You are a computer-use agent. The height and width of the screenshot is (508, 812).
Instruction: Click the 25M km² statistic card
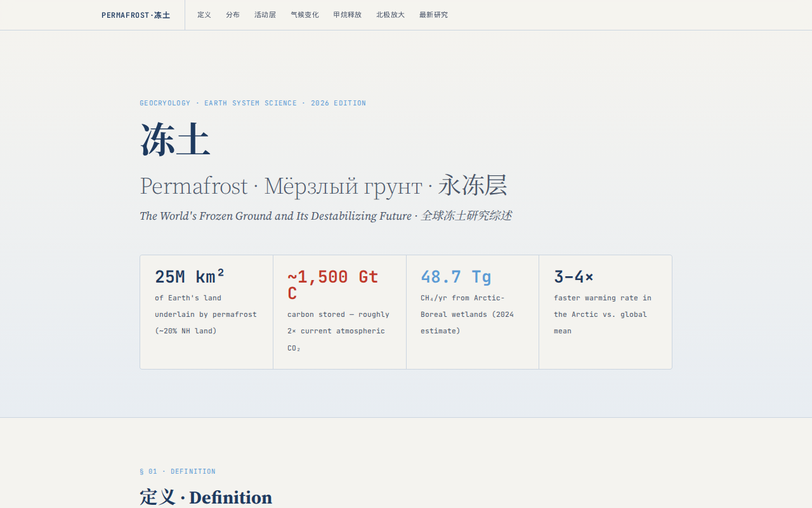[206, 311]
